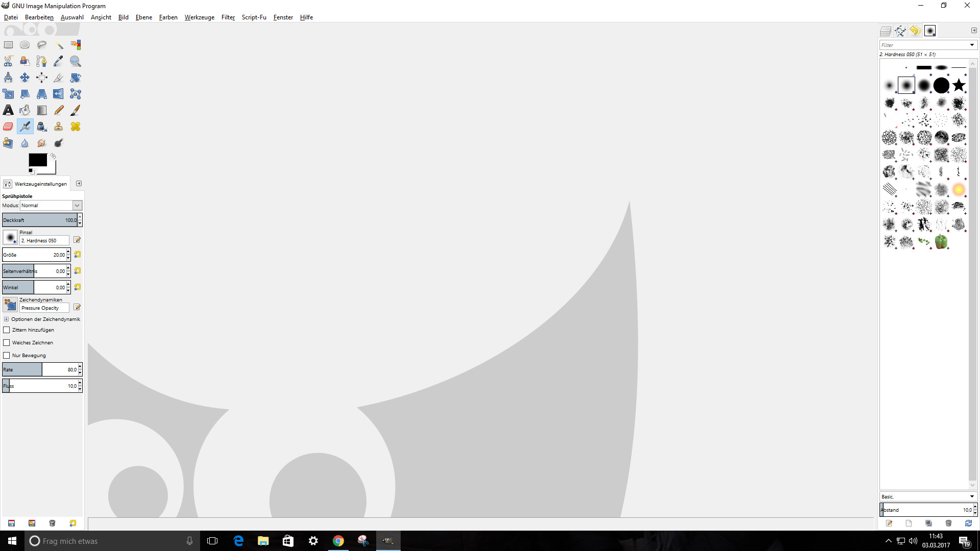The width and height of the screenshot is (980, 551).
Task: Enable Zittern hinzufügen checkbox
Action: [x=7, y=330]
